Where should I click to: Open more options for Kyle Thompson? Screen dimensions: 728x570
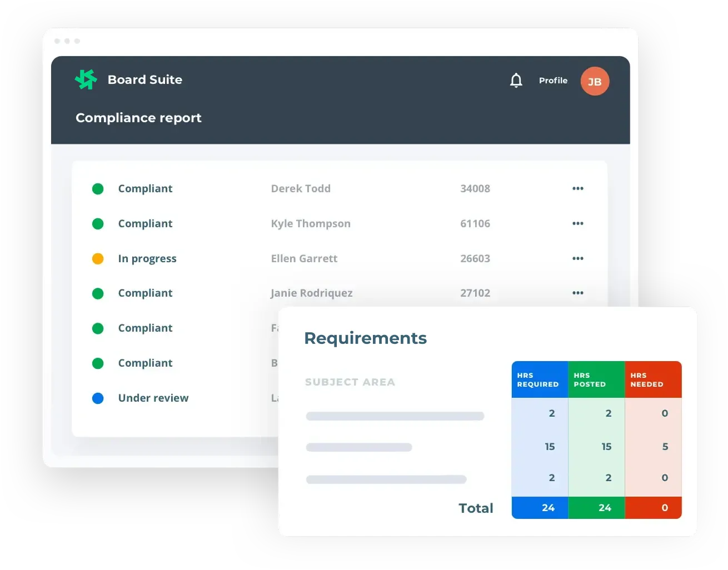point(578,223)
